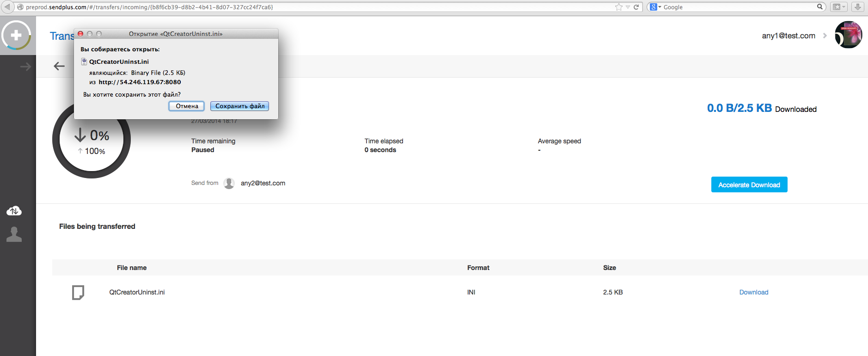Click the 2.5 KB size cell

coord(613,292)
